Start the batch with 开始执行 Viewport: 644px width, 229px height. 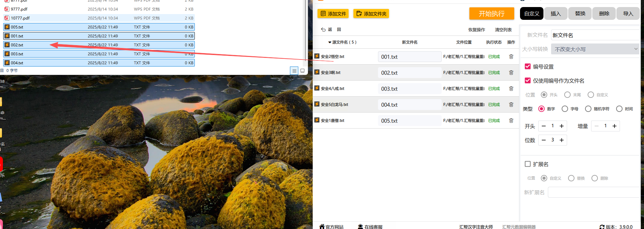[491, 13]
